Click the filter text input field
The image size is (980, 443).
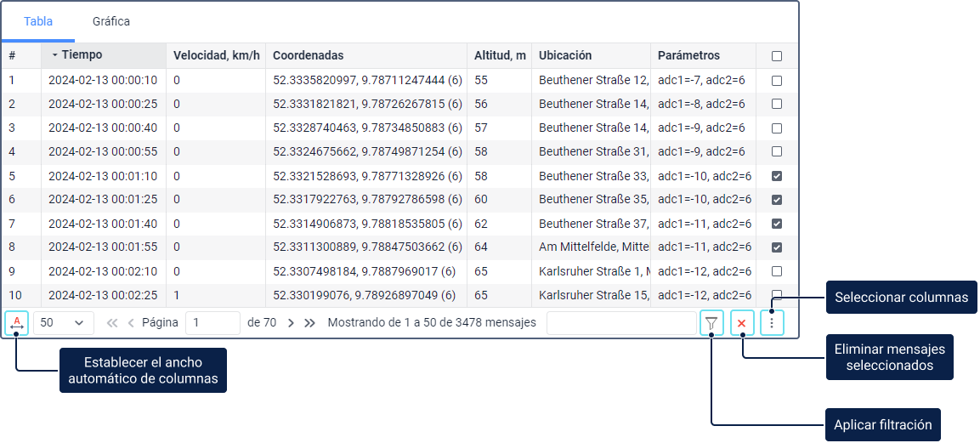pos(620,323)
